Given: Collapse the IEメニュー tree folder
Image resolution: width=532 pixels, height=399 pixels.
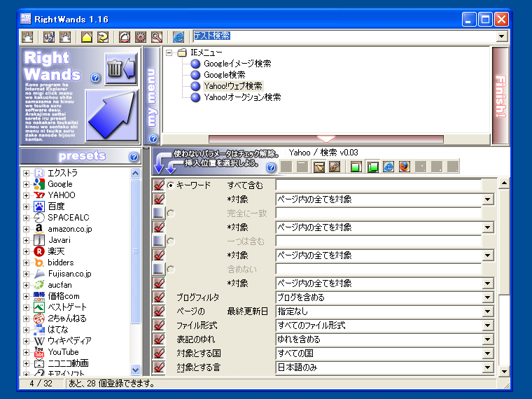Looking at the screenshot, I should pyautogui.click(x=169, y=52).
